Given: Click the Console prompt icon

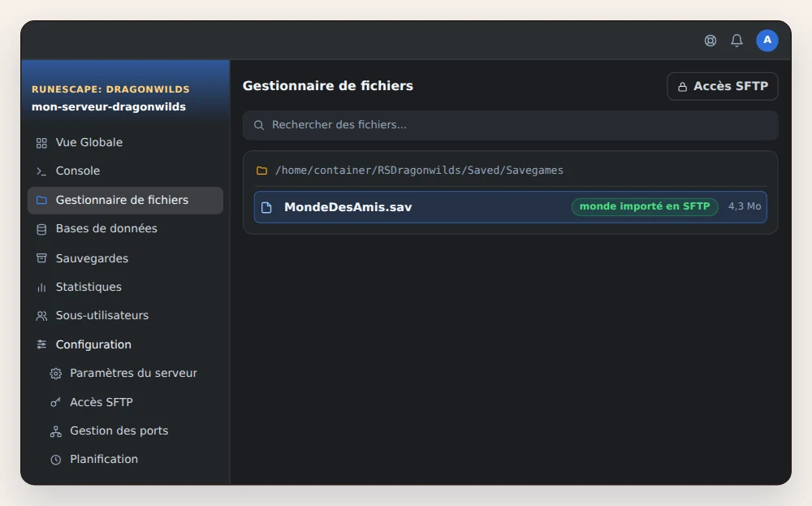Looking at the screenshot, I should pyautogui.click(x=41, y=171).
